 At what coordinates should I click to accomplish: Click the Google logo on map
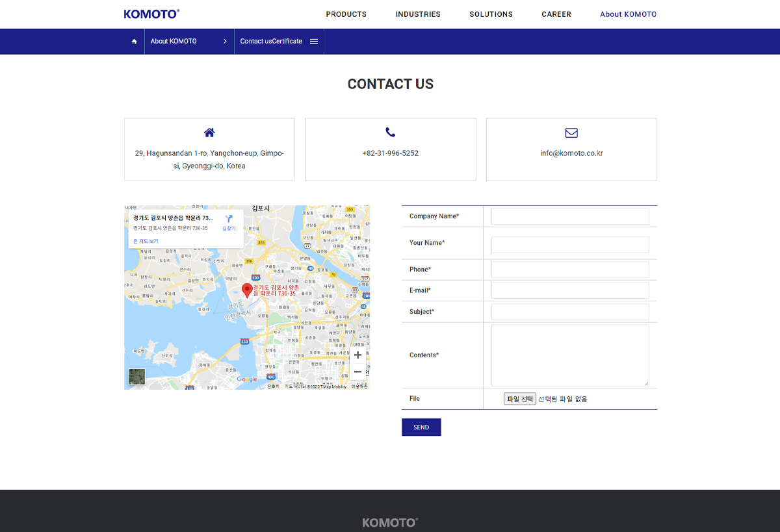click(x=247, y=379)
